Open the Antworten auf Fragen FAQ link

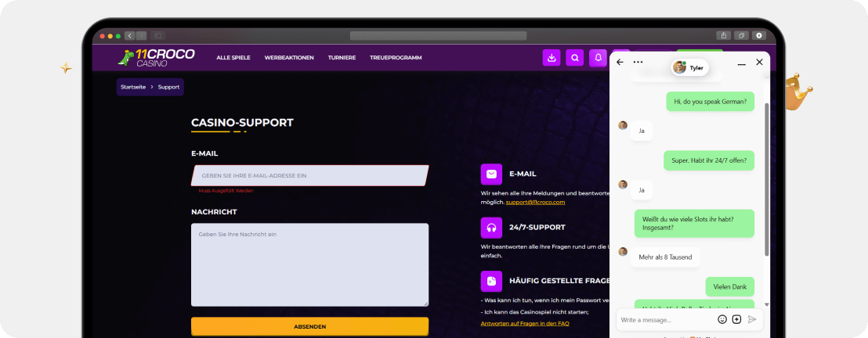tap(524, 323)
